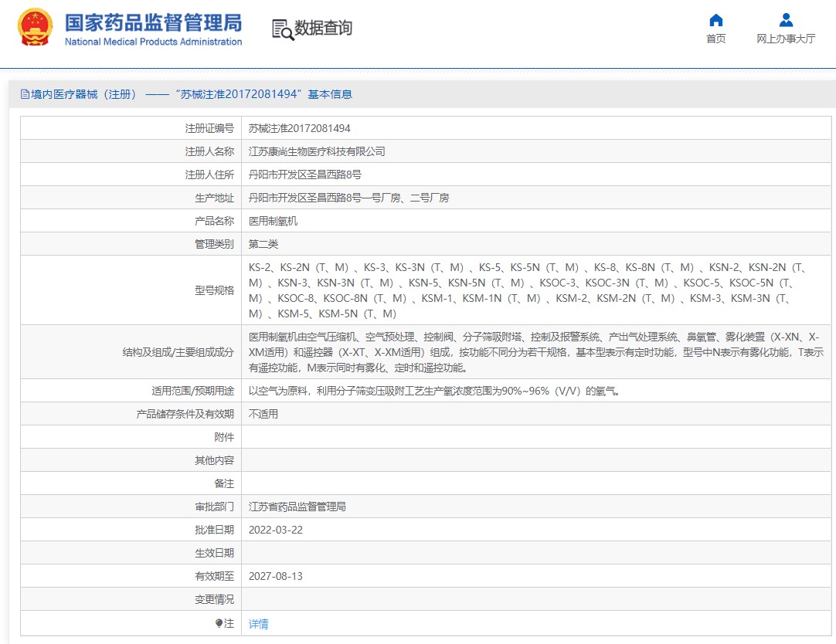Screen dimensions: 836x644
Task: Click the approver 江苏省药品监督管理局
Action: 297,507
